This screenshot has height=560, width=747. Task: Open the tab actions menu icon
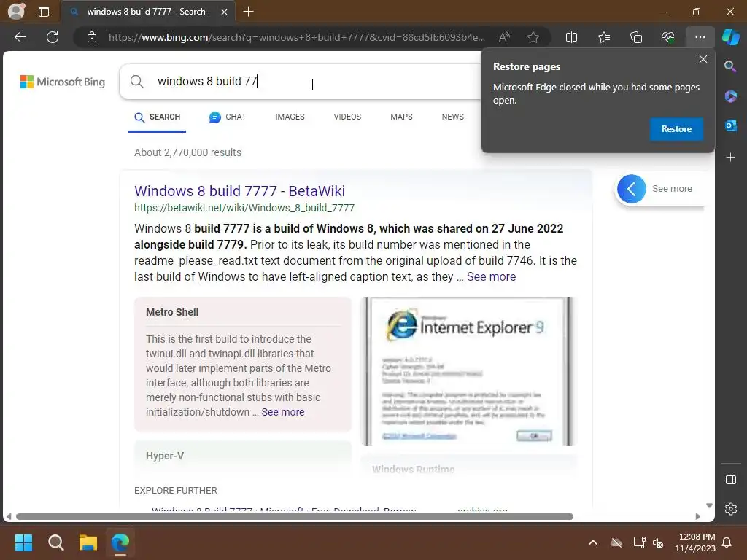click(44, 12)
